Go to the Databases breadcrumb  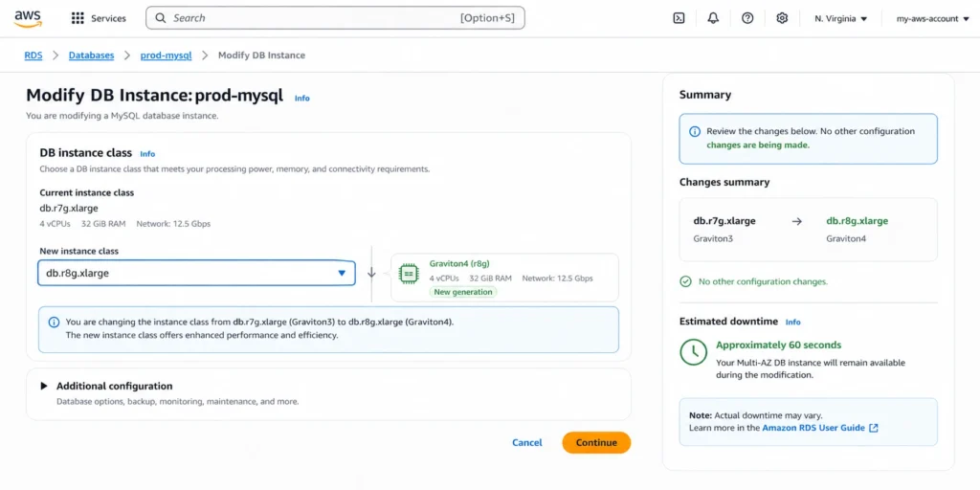click(91, 56)
